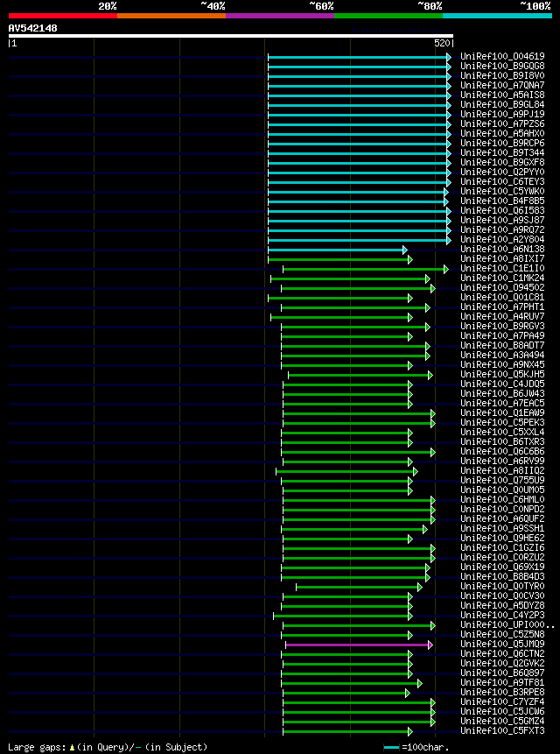Select the UniRef100_C6TEY3 label
The width and height of the screenshot is (560, 754).
pos(502,181)
